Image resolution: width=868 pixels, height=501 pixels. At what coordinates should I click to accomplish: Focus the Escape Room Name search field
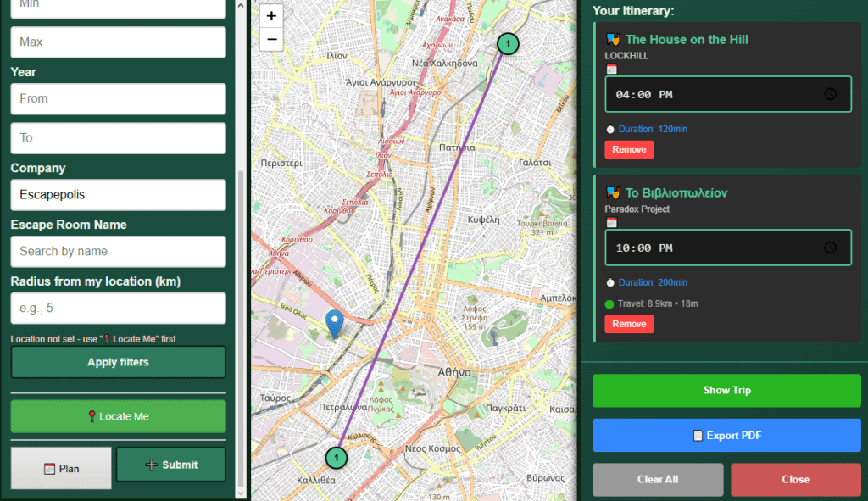(118, 251)
